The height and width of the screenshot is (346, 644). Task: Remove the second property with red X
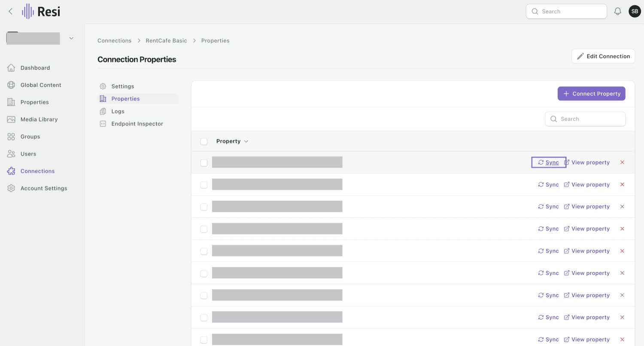coord(622,185)
